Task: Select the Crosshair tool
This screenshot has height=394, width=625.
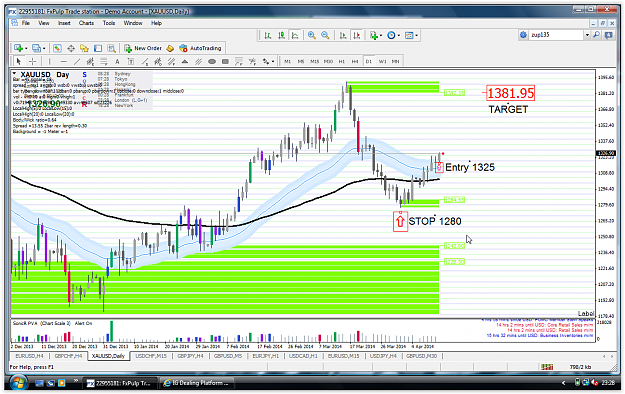Action: [32, 61]
